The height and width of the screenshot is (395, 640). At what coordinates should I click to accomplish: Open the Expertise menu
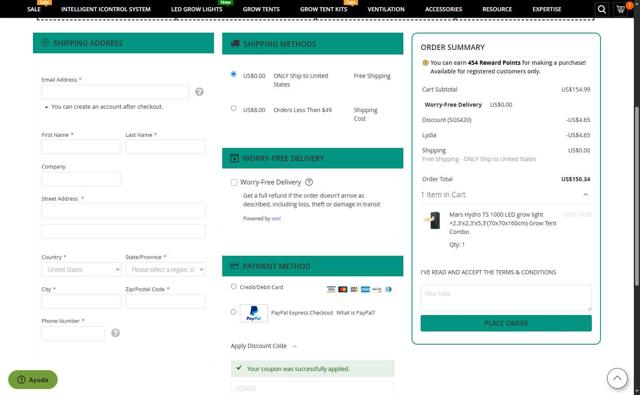pos(547,9)
